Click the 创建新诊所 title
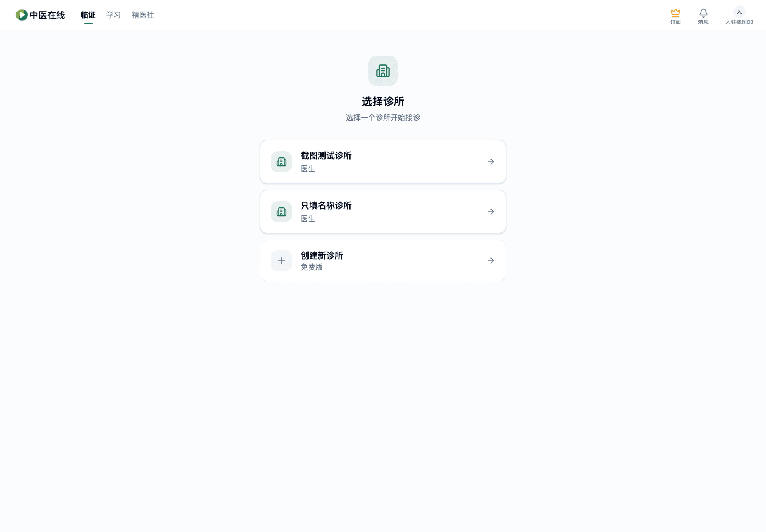 click(x=322, y=255)
